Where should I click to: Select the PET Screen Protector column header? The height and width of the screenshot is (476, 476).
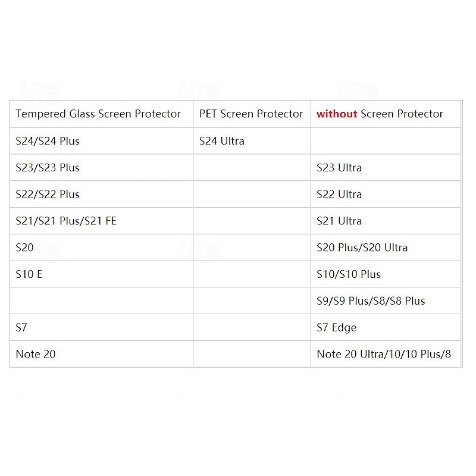(x=251, y=114)
